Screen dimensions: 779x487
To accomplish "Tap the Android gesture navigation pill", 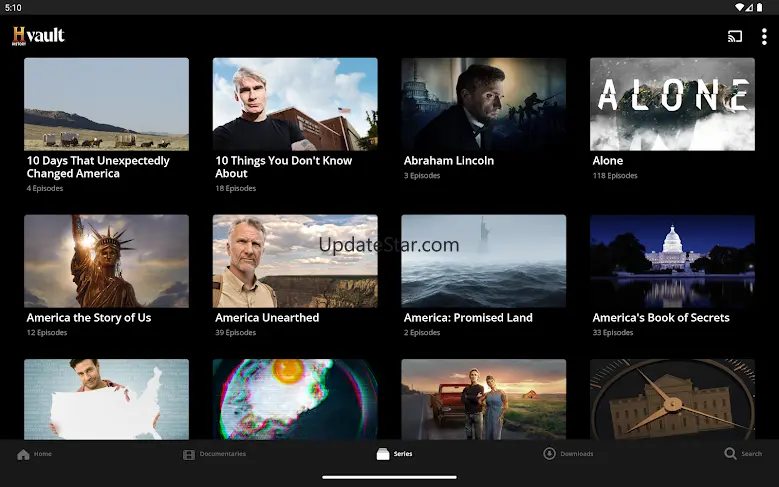I will (x=390, y=478).
